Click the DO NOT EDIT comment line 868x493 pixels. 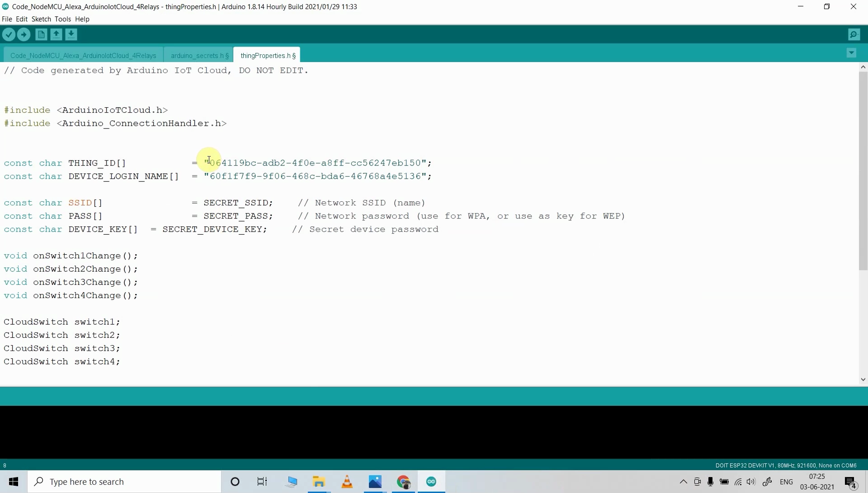point(156,70)
